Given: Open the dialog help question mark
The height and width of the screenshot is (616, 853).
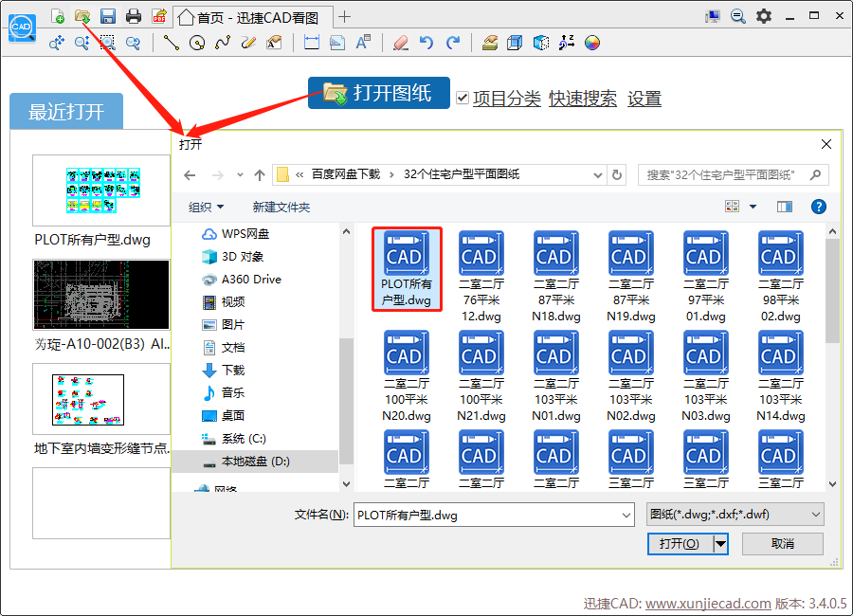Looking at the screenshot, I should click(x=818, y=207).
